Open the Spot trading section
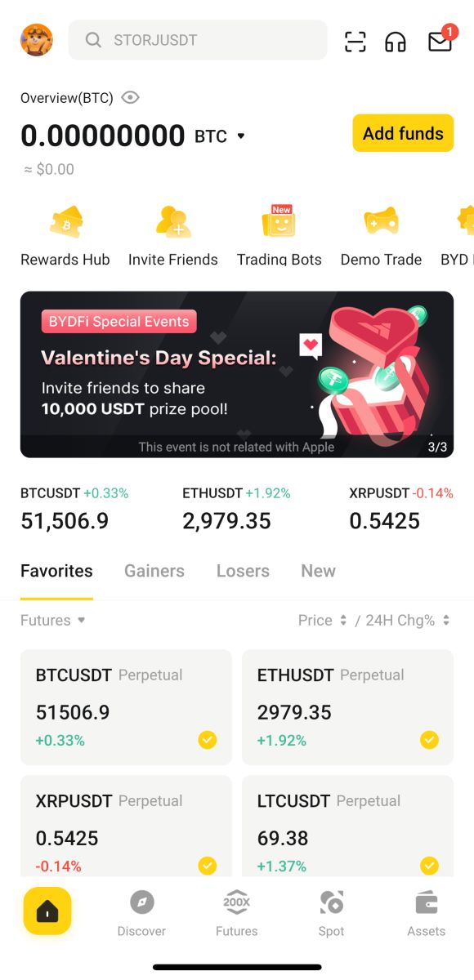 [331, 912]
